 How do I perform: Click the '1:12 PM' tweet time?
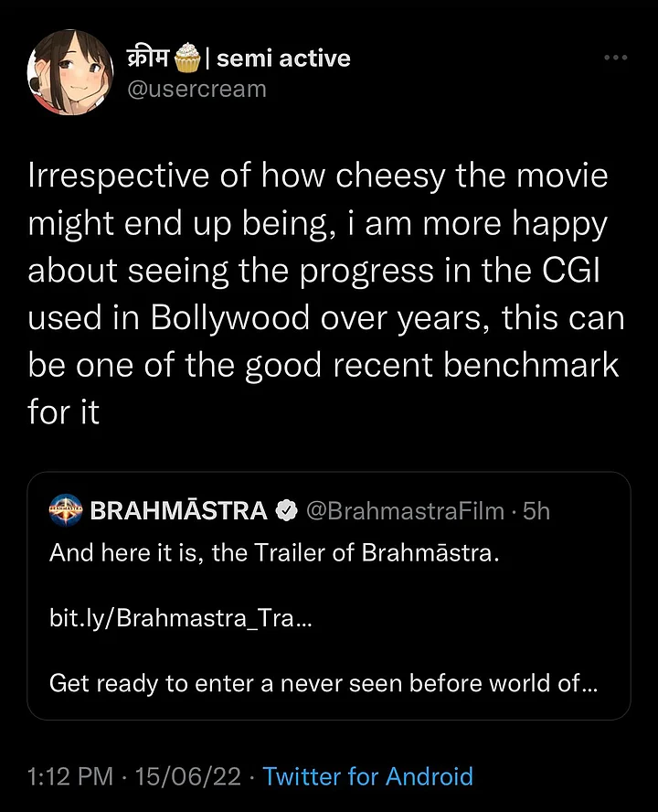click(70, 777)
